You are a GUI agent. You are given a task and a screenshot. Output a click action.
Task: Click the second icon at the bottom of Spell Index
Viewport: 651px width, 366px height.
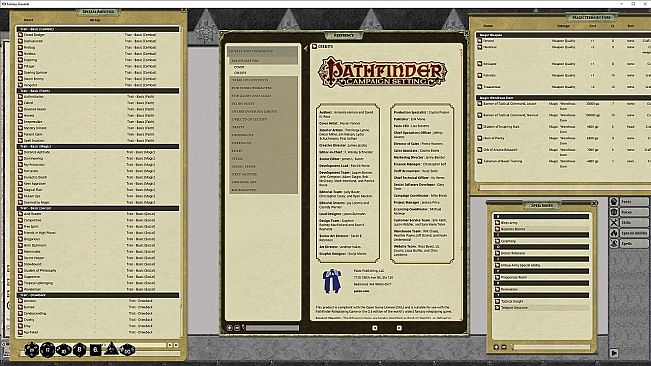tap(504, 347)
